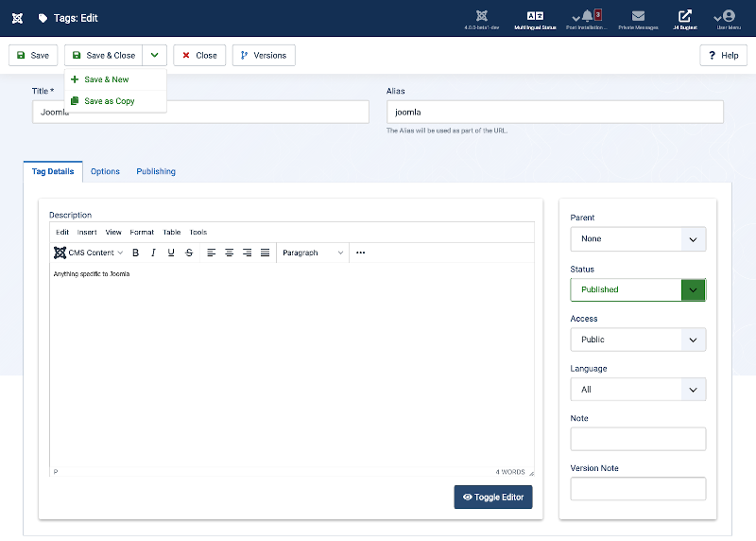Justify text in the editor
Viewport: 756px width, 541px height.
coord(266,253)
